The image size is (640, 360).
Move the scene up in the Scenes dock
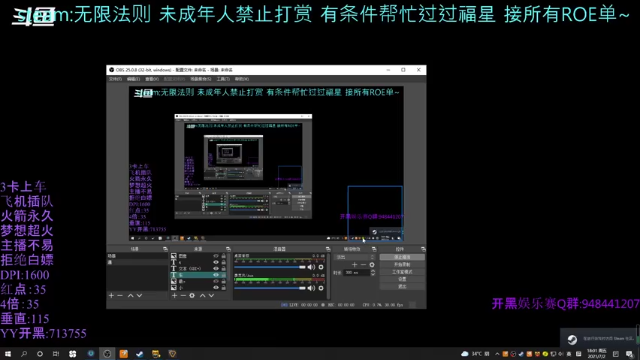pyautogui.click(x=131, y=295)
